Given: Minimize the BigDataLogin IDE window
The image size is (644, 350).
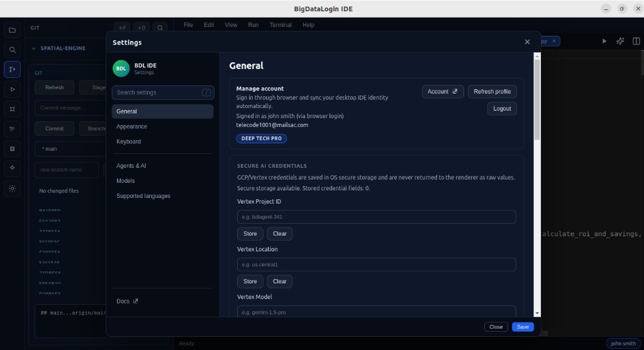Looking at the screenshot, I should (x=606, y=9).
